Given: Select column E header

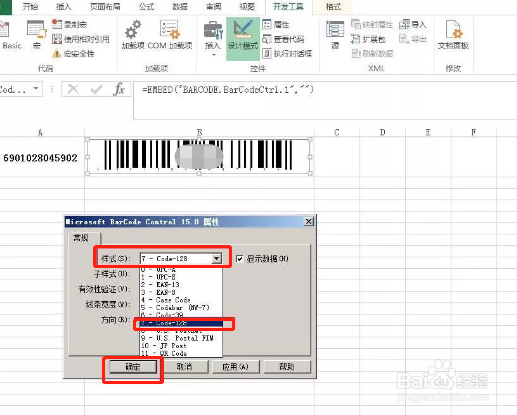Looking at the screenshot, I should click(x=428, y=132).
